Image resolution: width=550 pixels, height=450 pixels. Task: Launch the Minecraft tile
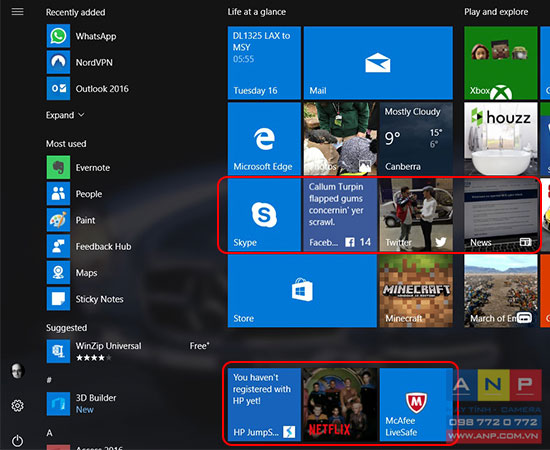(416, 291)
